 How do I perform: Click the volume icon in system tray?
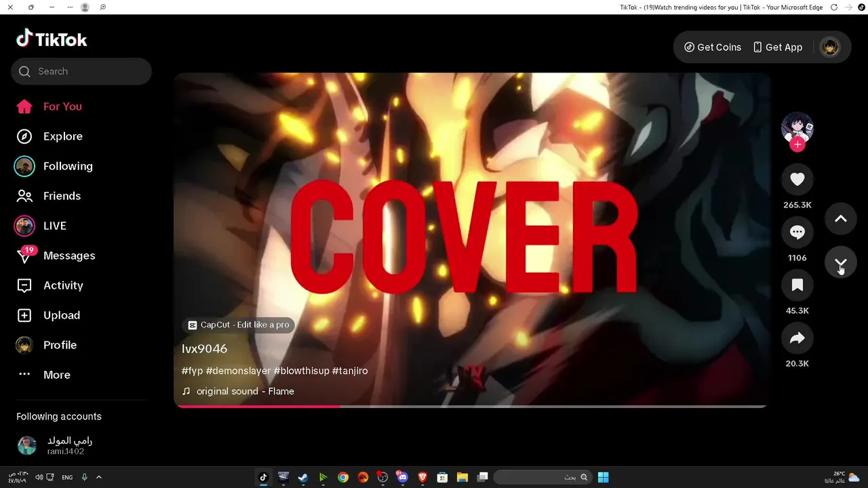pyautogui.click(x=39, y=477)
